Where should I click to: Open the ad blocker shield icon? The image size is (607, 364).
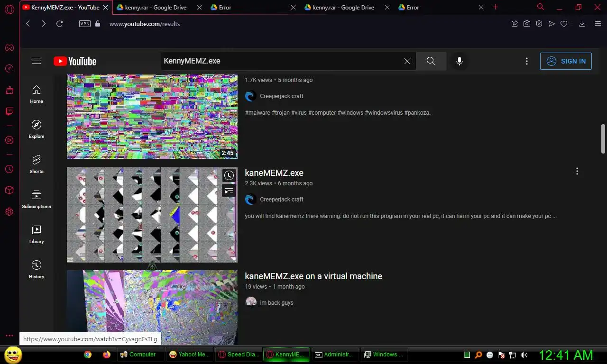539,24
